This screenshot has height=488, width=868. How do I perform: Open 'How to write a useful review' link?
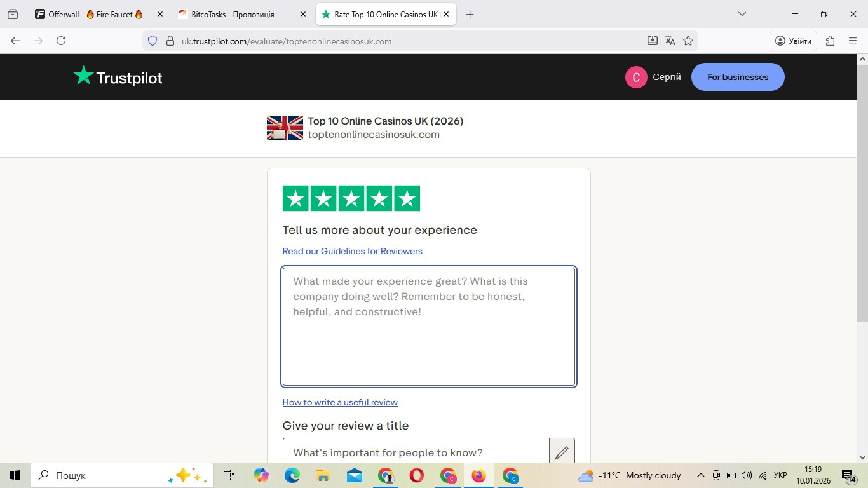click(x=340, y=402)
